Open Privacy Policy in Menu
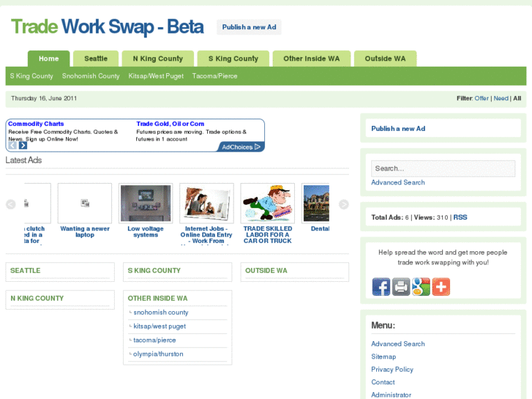 (x=392, y=369)
